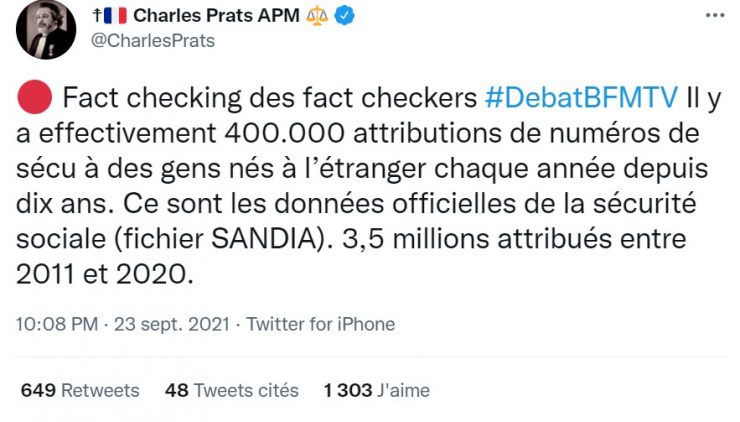View the 48 Tweets cités
Screen dimensions: 740x422
tap(230, 390)
